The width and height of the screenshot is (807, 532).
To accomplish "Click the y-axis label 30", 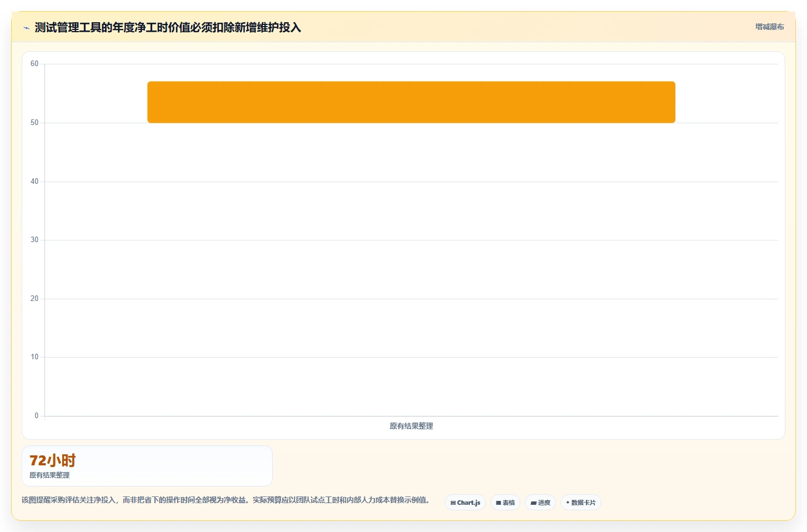I will 34,240.
